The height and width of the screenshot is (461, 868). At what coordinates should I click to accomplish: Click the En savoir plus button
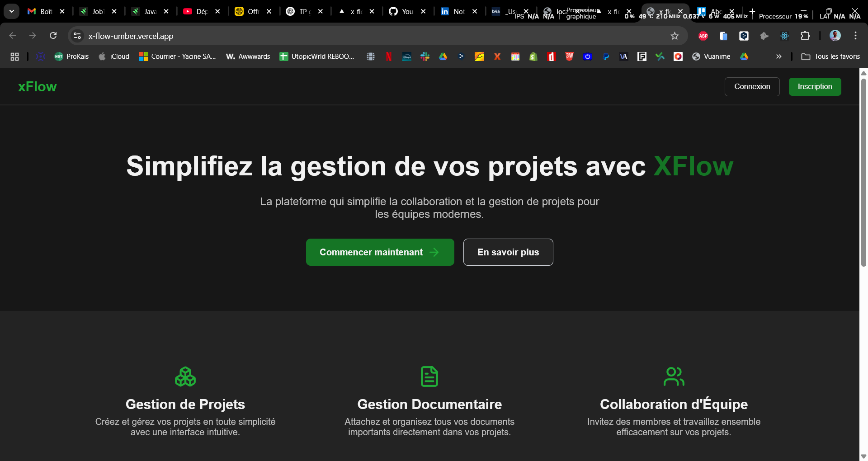508,252
